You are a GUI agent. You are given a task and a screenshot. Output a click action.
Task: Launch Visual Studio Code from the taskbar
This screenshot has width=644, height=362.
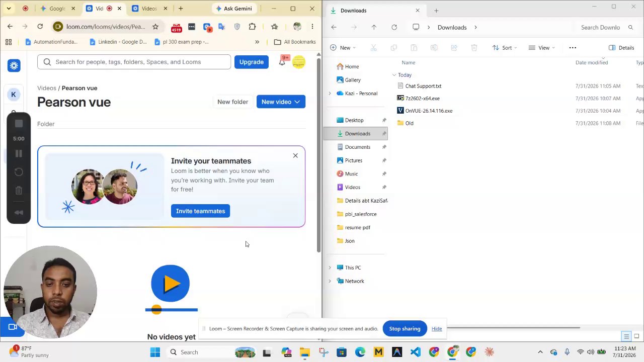coord(416,352)
